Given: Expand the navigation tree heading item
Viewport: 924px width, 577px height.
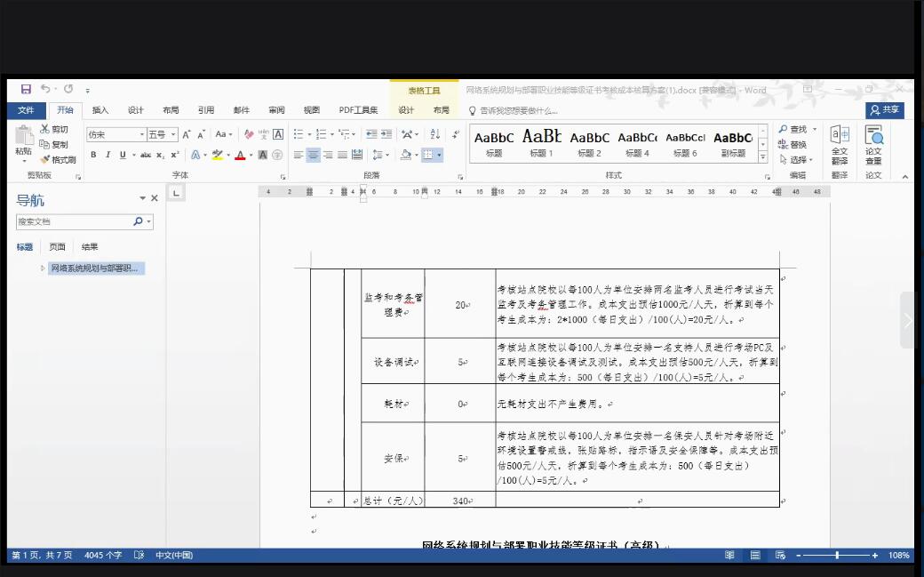Looking at the screenshot, I should pyautogui.click(x=43, y=268).
